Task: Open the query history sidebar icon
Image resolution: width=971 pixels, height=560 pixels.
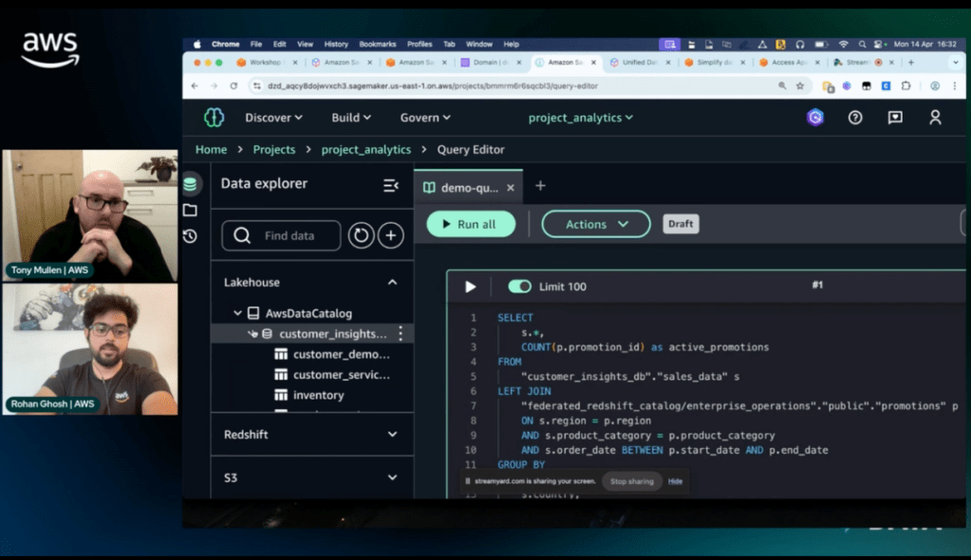Action: click(190, 236)
